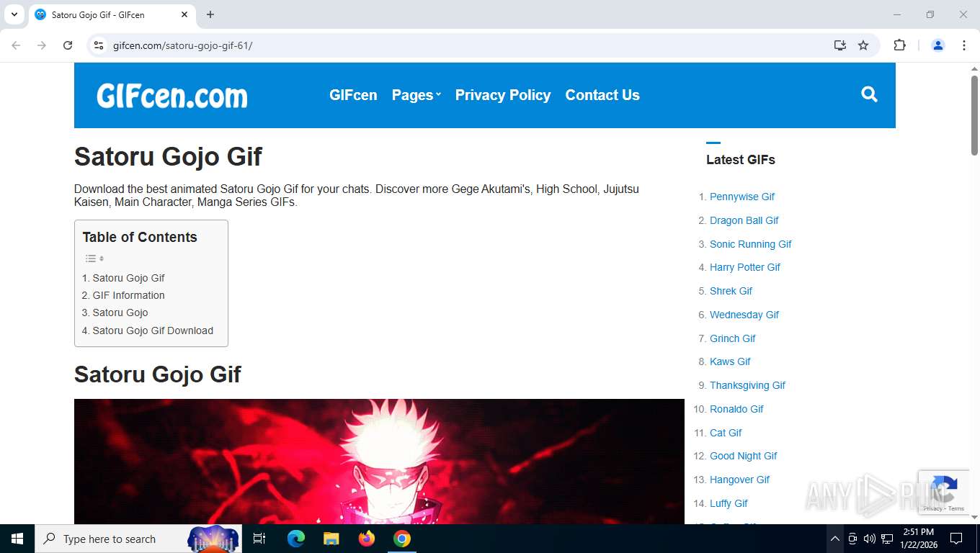Open the Dragon Ball Gif link

pyautogui.click(x=744, y=220)
